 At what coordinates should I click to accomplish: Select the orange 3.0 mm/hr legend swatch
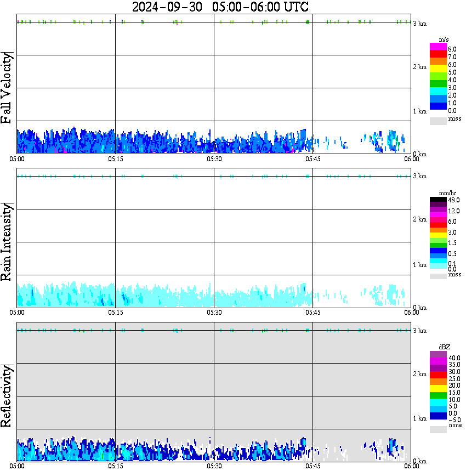pyautogui.click(x=438, y=230)
